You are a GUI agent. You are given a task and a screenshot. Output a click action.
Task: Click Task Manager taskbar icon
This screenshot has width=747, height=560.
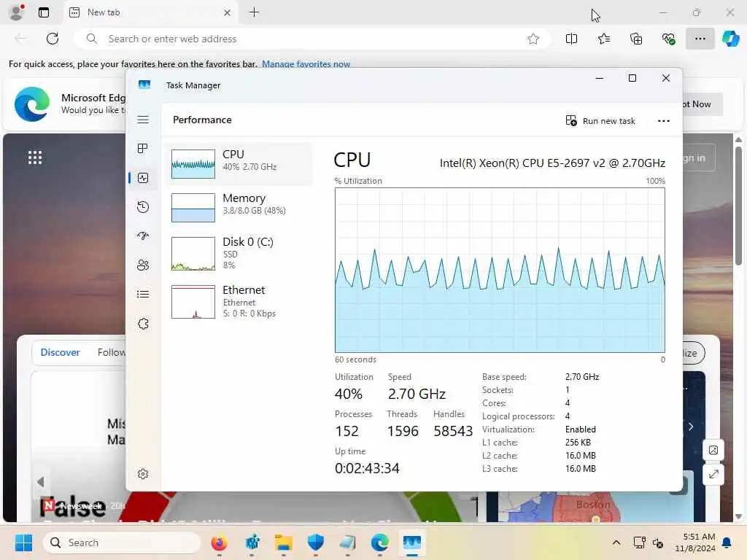pyautogui.click(x=411, y=542)
